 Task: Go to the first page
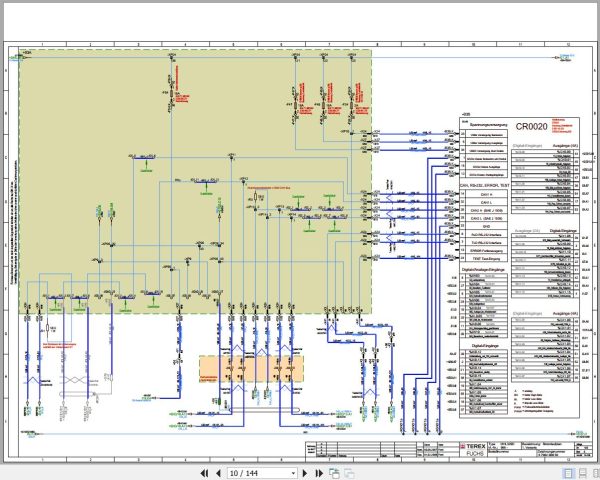204,473
